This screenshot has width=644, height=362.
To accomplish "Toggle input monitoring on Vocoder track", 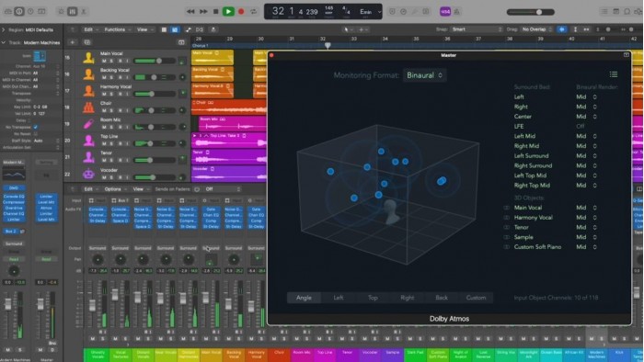I will [127, 177].
